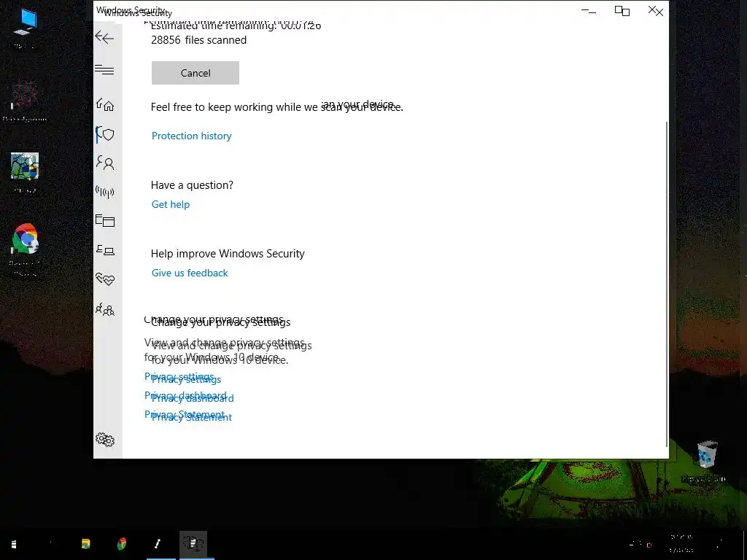Viewport: 747px width, 560px height.
Task: Open Privacy settings link
Action: [x=186, y=379]
